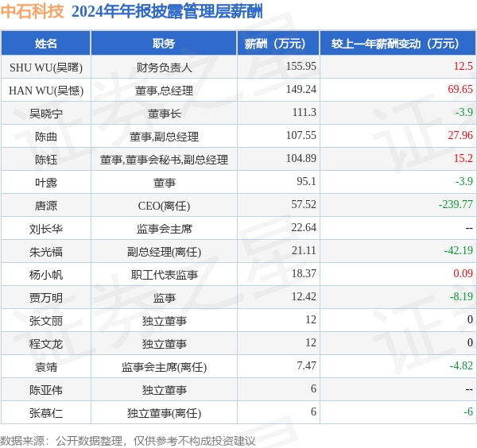The height and width of the screenshot is (448, 477).
Task: Select the 副总经理(离任) position cell
Action: (x=164, y=252)
